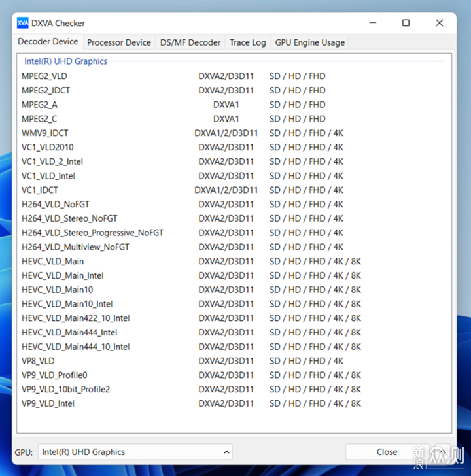The height and width of the screenshot is (476, 471).
Task: Select the HEVC_VLD_Main10_Intel row
Action: [x=234, y=304]
